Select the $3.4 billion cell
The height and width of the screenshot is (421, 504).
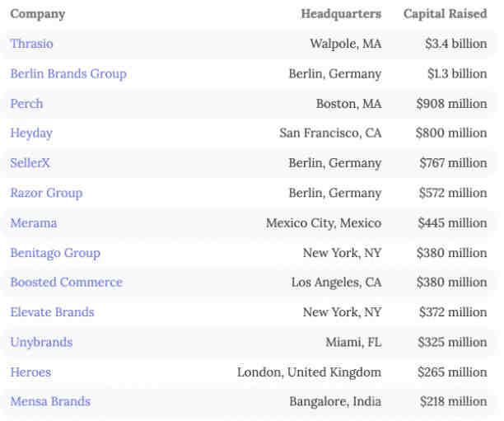[455, 44]
